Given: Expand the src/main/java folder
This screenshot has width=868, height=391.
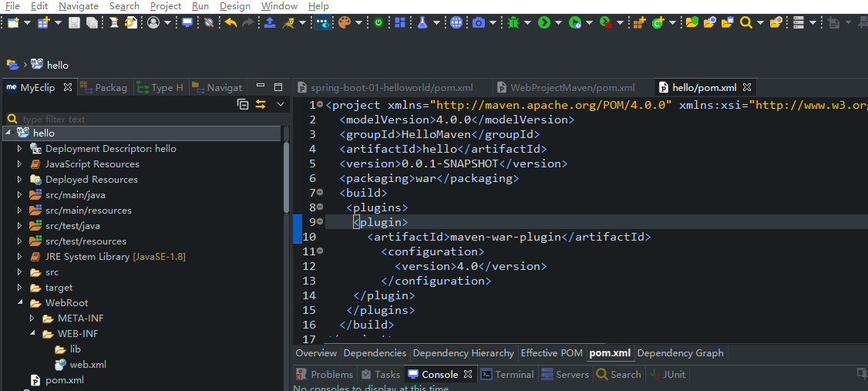Looking at the screenshot, I should [20, 195].
